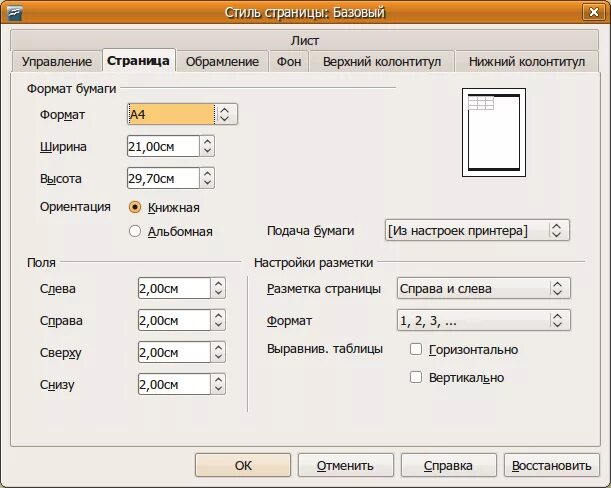The image size is (611, 488).
Task: Confirm with the OK button
Action: [x=243, y=465]
